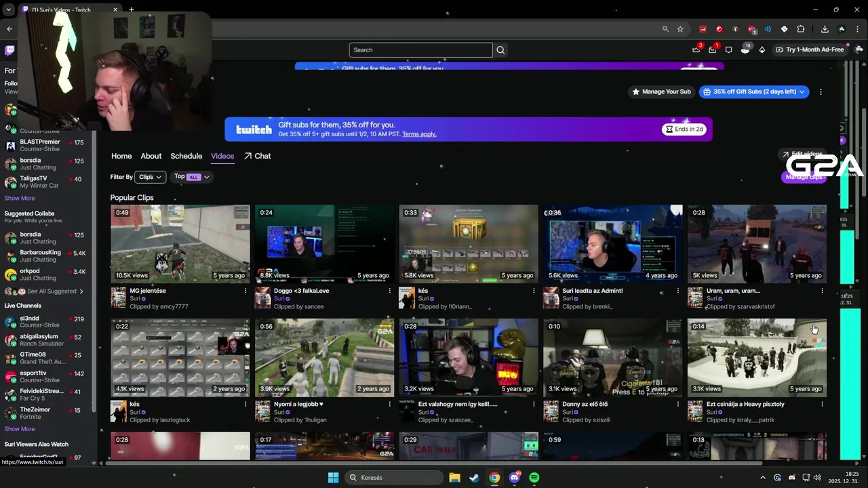
Task: Open options for MG jelentése clip
Action: [245, 291]
